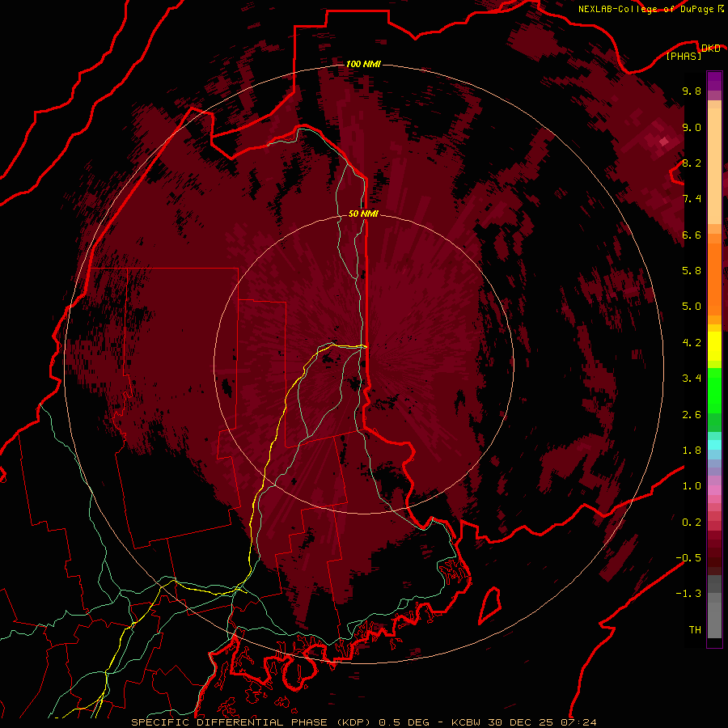Click the 50 NMI range ring label
The height and width of the screenshot is (728, 728).
point(363,214)
